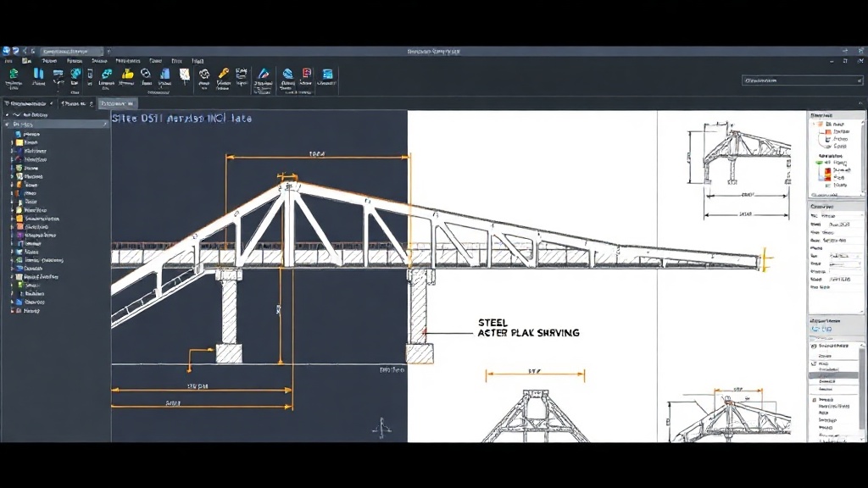Viewport: 868px width, 488px height.
Task: Open the dropdown arrow beside title bar field
Action: [x=108, y=52]
